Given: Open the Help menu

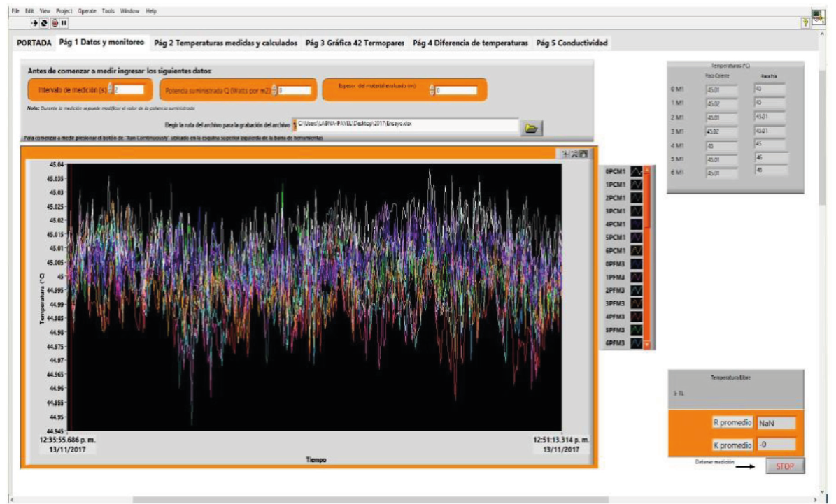Looking at the screenshot, I should coord(151,10).
